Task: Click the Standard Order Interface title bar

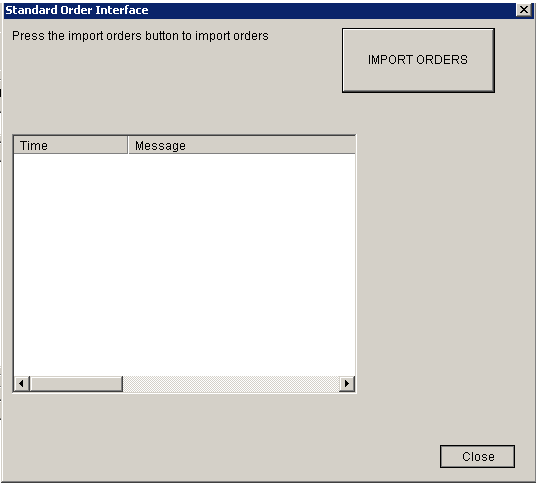Action: point(260,10)
